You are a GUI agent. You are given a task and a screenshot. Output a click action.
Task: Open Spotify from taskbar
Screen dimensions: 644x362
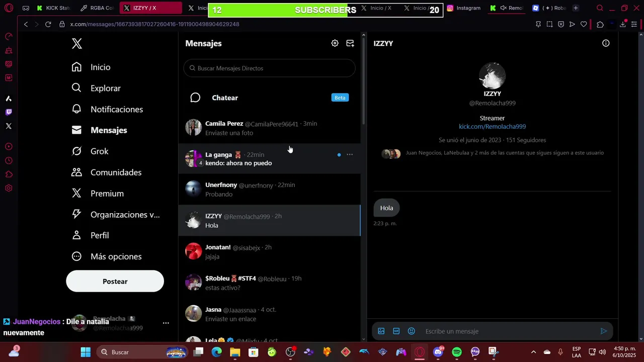click(457, 352)
